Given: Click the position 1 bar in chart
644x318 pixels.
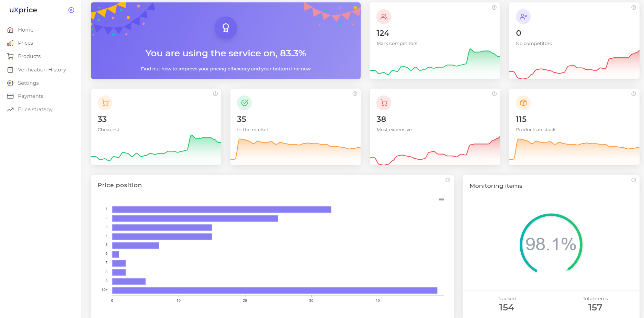Looking at the screenshot, I should click(222, 209).
